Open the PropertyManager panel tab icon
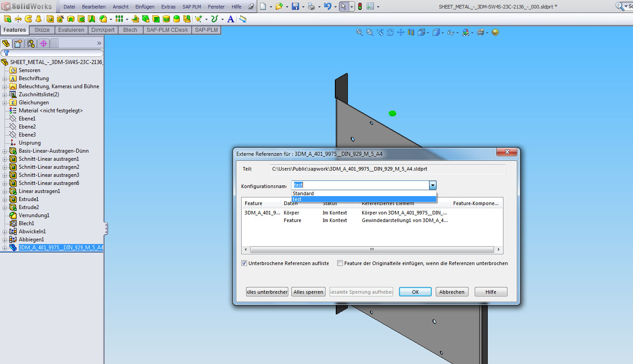This screenshot has height=364, width=633. point(18,43)
